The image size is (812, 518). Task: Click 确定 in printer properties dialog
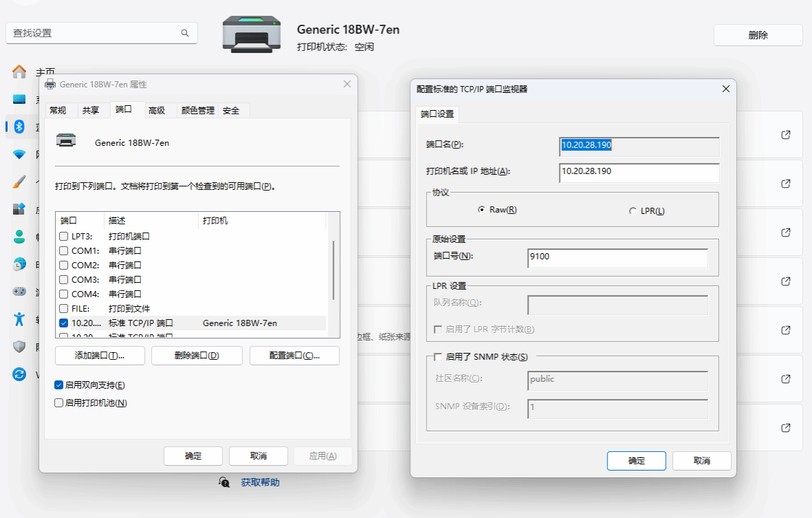click(193, 456)
